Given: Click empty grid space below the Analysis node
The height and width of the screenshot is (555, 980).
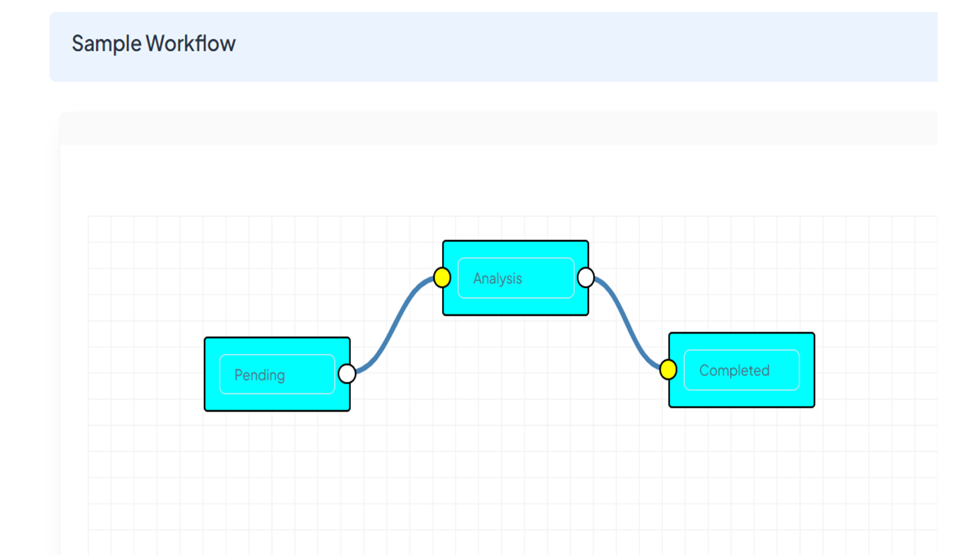Looking at the screenshot, I should 515,402.
